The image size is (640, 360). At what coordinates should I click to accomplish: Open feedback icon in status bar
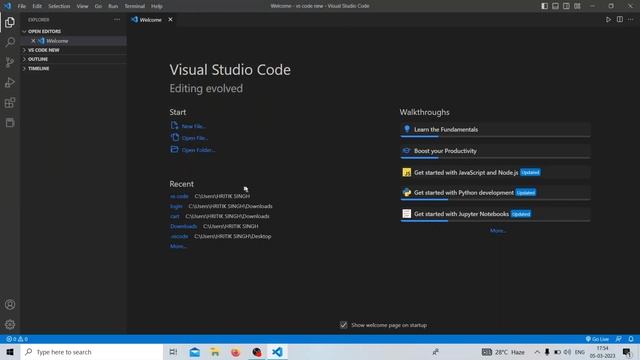(619, 339)
